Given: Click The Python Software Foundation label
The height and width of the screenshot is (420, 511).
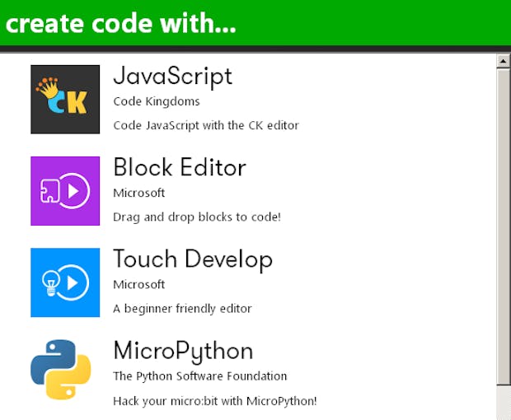Looking at the screenshot, I should coord(199,376).
